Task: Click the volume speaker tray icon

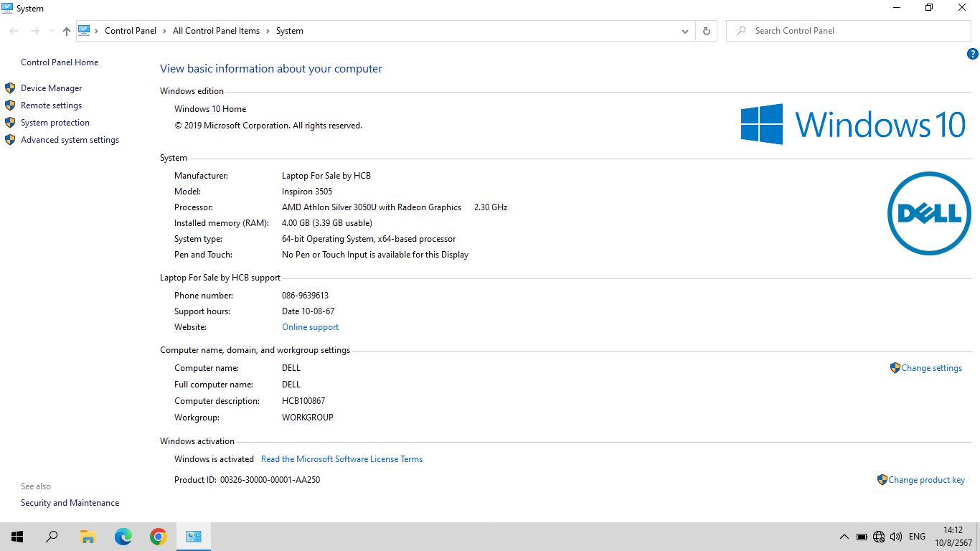Action: (x=896, y=537)
